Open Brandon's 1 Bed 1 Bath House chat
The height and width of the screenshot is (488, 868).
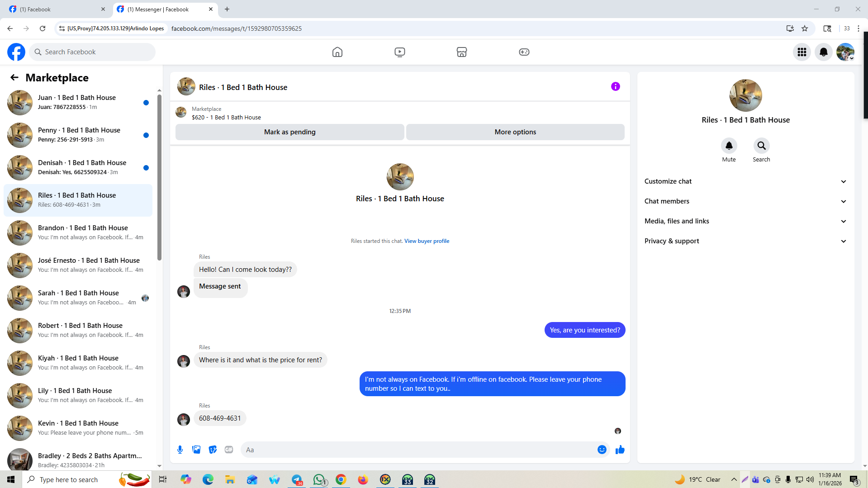[x=78, y=233]
